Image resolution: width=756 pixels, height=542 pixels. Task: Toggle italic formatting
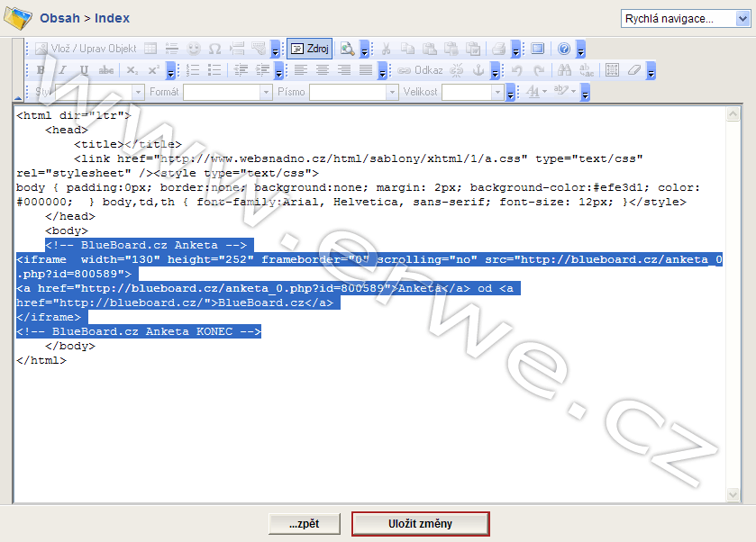click(x=62, y=70)
